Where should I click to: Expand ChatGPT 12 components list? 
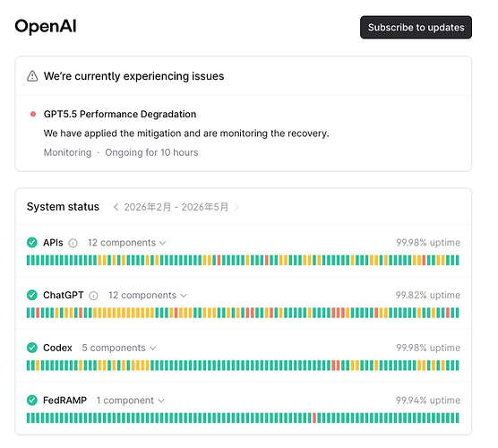click(x=148, y=296)
